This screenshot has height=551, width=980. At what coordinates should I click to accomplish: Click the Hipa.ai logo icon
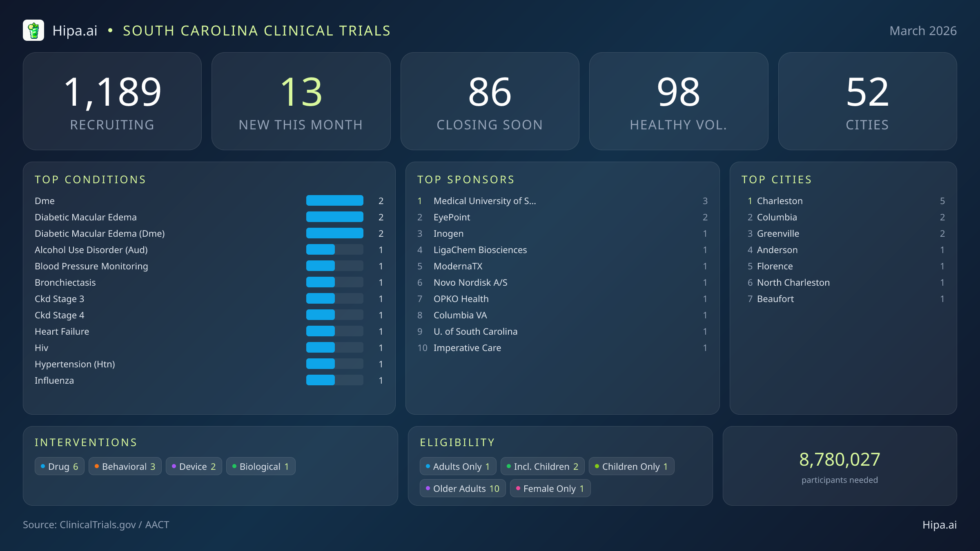point(34,30)
